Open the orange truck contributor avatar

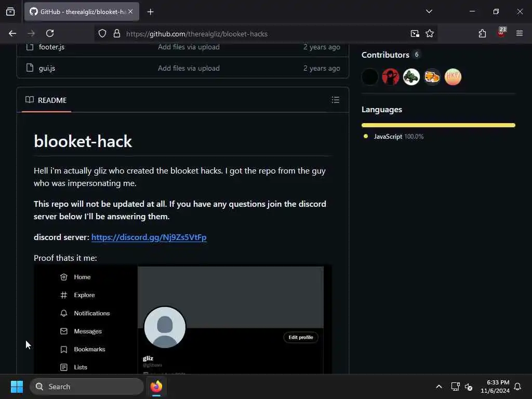(x=432, y=77)
